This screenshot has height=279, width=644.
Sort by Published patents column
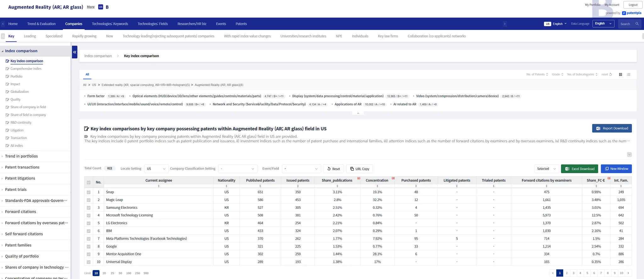coord(260,186)
